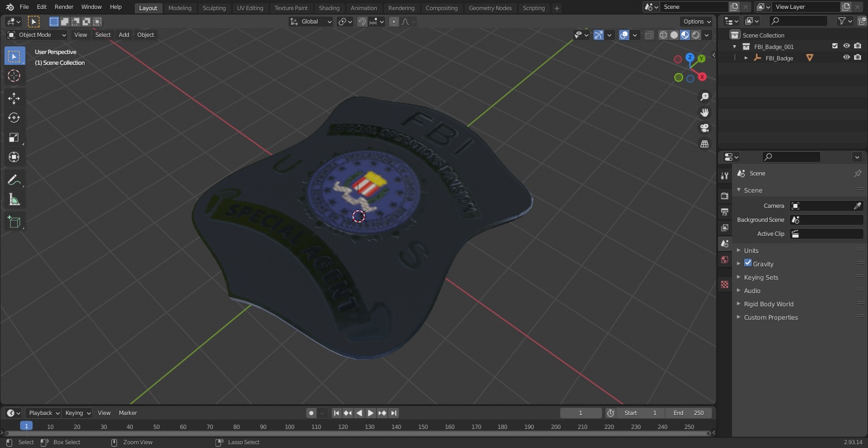Open the Playback dropdown in timeline
This screenshot has height=448, width=868.
coord(43,413)
